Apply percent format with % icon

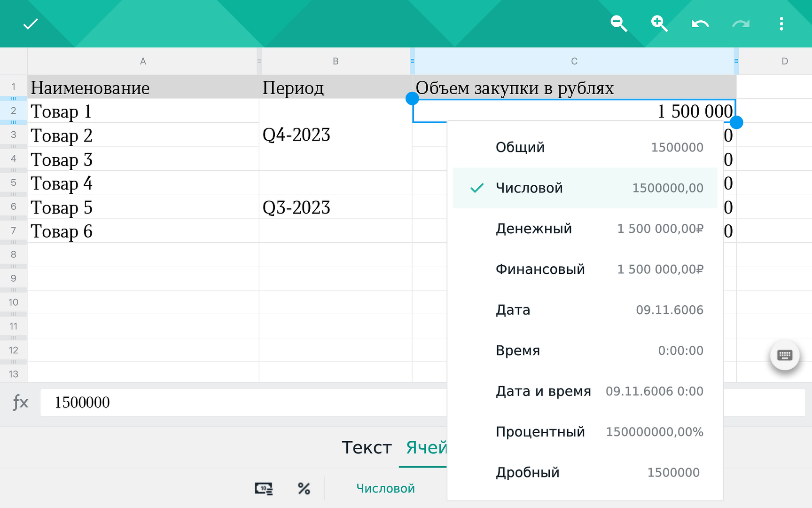pos(304,489)
